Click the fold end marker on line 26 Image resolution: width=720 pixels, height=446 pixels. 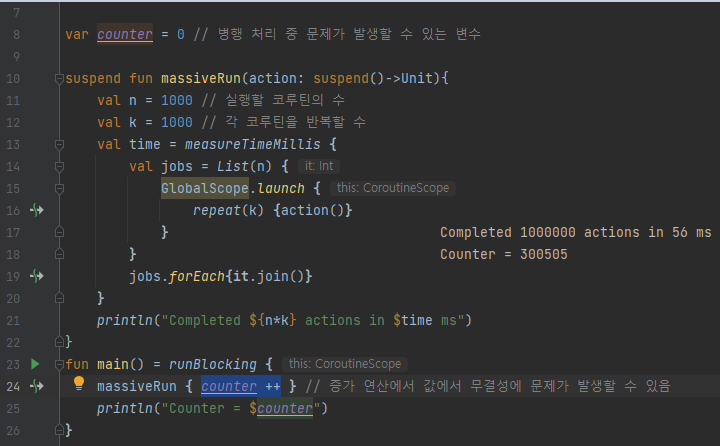59,430
